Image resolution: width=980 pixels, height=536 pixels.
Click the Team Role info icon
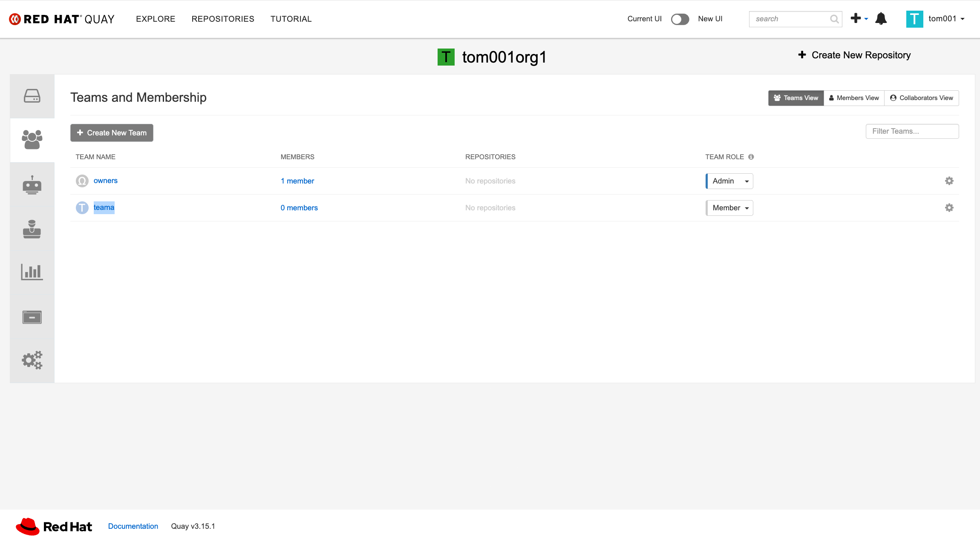coord(751,157)
